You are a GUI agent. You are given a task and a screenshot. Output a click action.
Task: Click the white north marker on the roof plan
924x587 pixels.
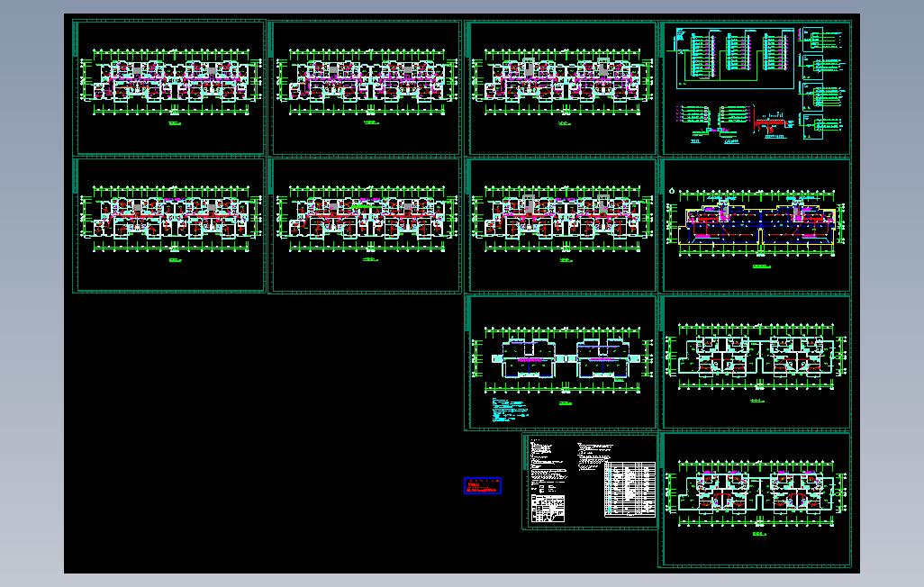672,190
